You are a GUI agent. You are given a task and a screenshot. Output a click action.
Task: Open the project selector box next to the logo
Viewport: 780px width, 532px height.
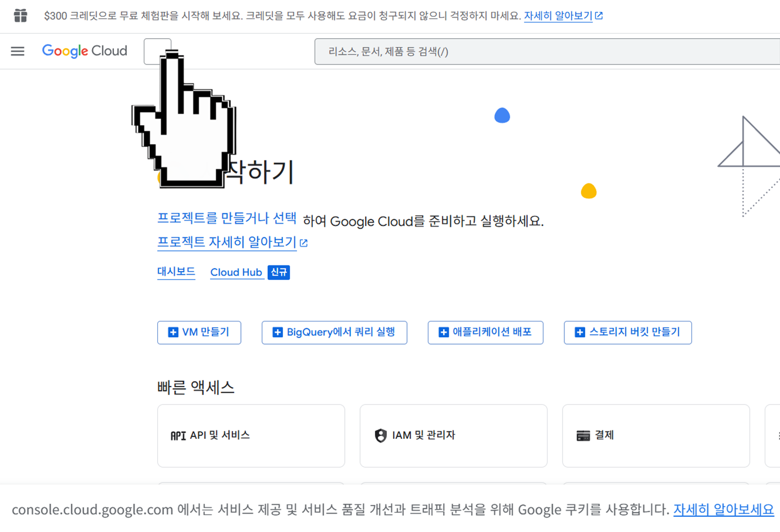pyautogui.click(x=157, y=52)
